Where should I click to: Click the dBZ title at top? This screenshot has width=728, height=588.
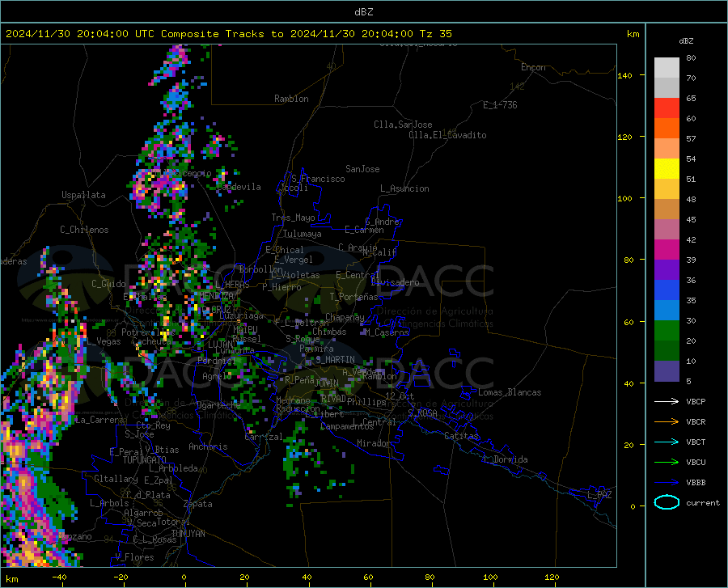pos(363,12)
